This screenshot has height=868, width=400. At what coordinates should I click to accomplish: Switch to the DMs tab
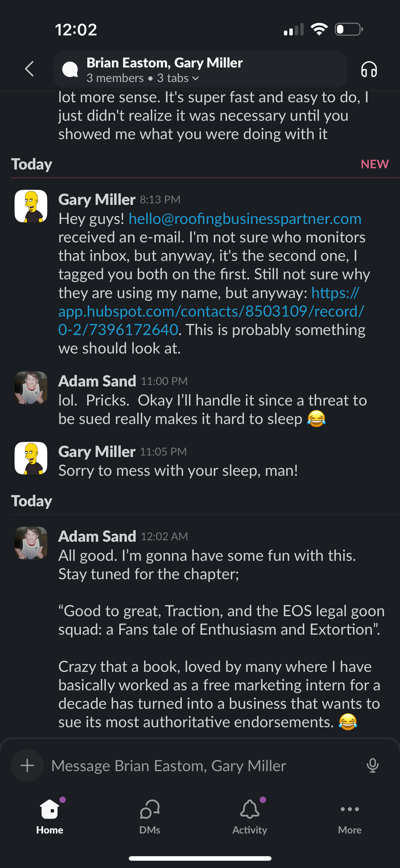point(150,815)
